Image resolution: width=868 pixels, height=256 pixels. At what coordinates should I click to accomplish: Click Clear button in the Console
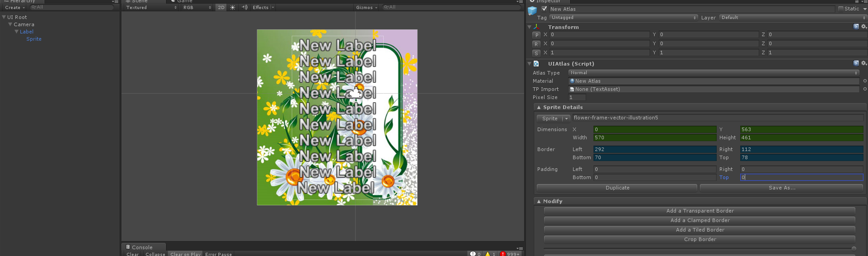coord(133,254)
